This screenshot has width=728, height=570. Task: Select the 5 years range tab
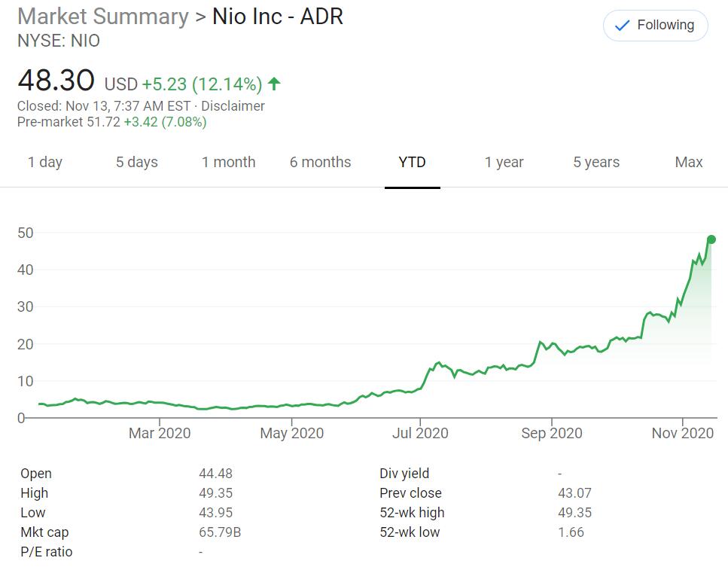[x=596, y=162]
